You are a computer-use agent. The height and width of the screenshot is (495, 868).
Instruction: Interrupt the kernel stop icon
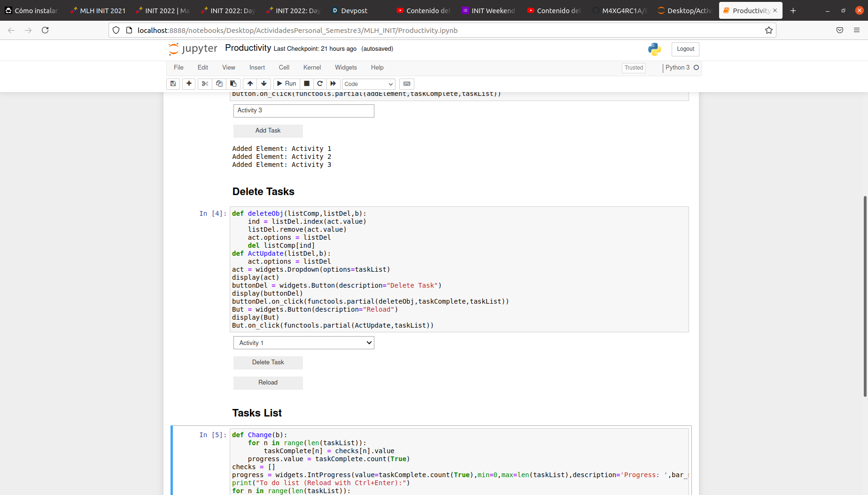point(307,84)
